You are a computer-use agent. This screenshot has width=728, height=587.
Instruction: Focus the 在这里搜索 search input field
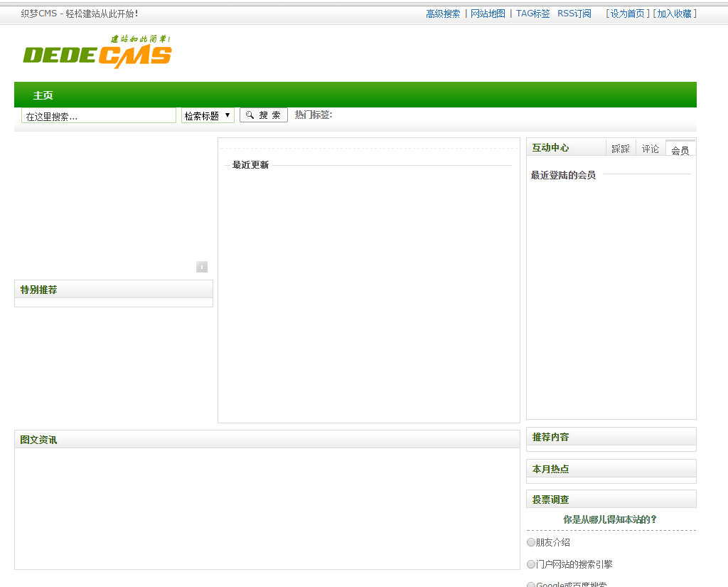[99, 116]
